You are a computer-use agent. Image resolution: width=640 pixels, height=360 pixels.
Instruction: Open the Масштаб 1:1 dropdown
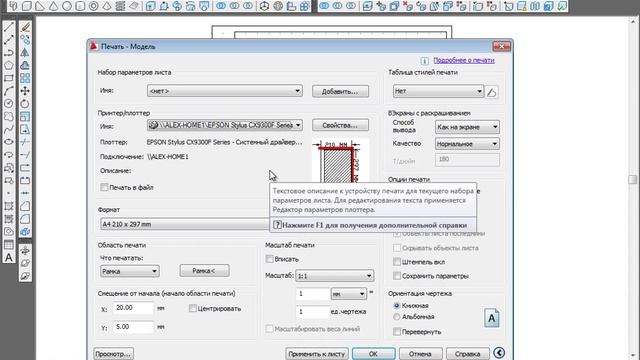pyautogui.click(x=334, y=276)
